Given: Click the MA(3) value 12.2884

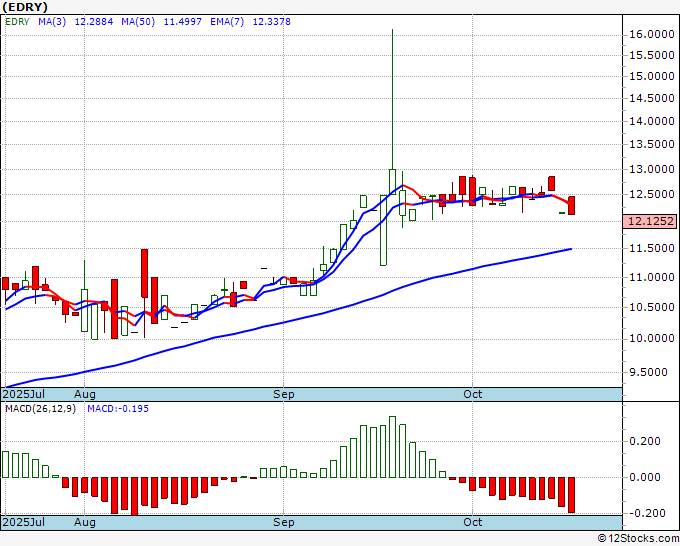Looking at the screenshot, I should (x=94, y=21).
